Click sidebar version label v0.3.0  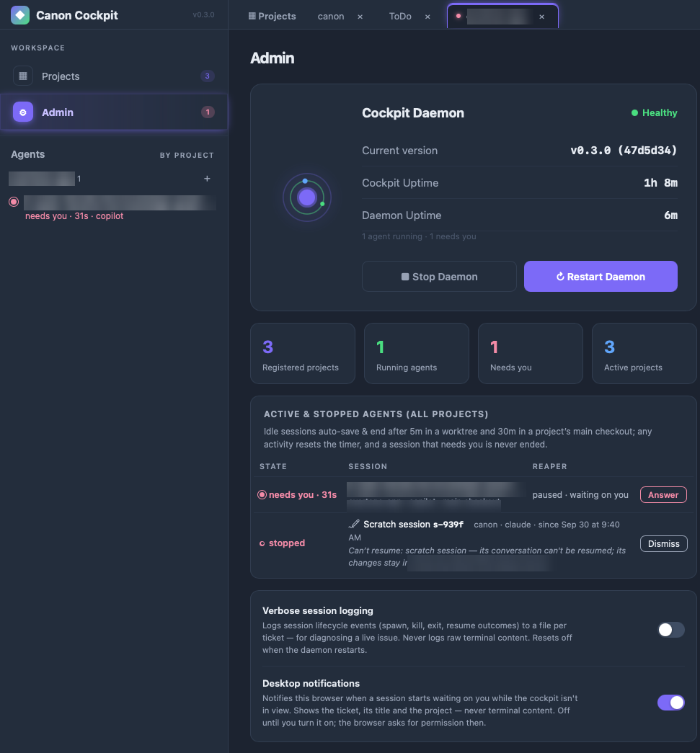[204, 15]
